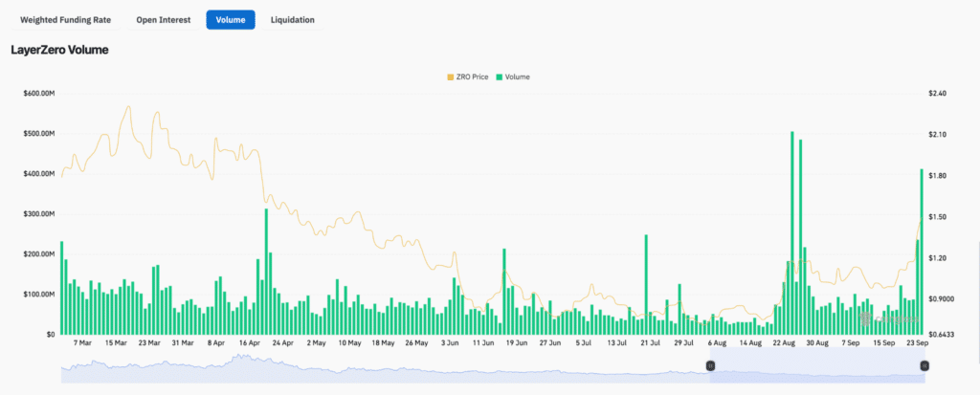Click the 22 Aug date label

pyautogui.click(x=784, y=343)
